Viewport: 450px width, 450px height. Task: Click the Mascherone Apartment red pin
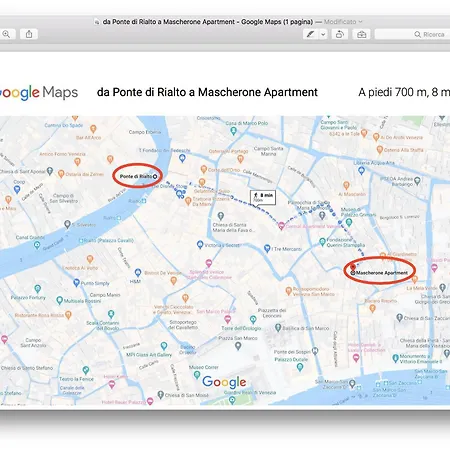pos(353,268)
